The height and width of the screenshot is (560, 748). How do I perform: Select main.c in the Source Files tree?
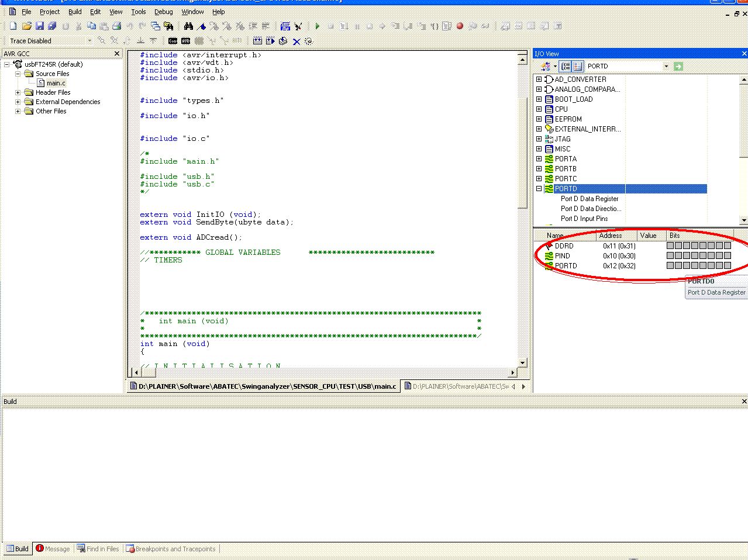point(56,83)
